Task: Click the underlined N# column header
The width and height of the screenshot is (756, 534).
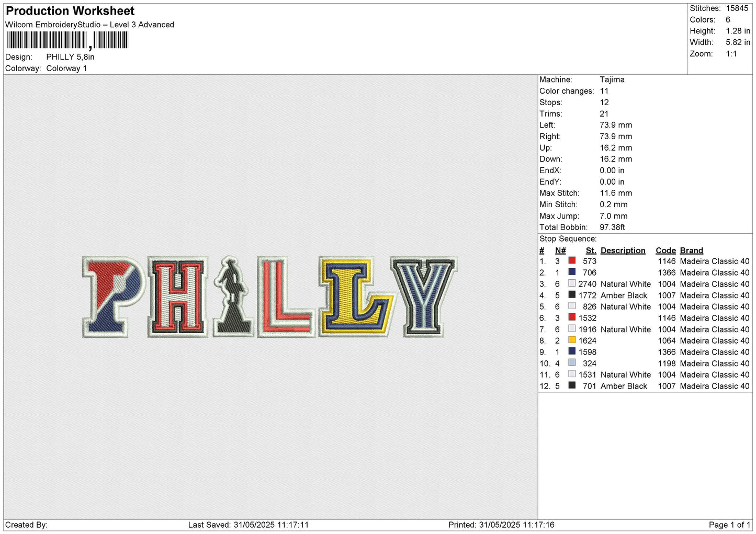Action: point(560,251)
